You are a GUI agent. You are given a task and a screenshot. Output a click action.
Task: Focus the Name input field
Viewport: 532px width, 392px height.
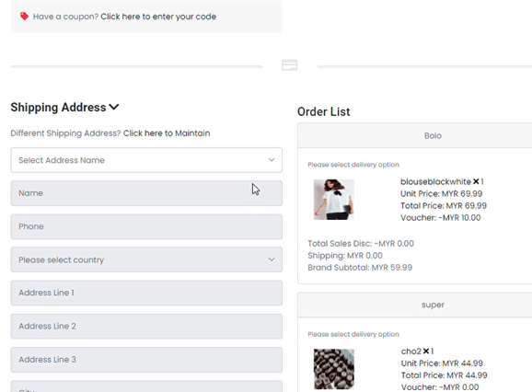point(146,193)
